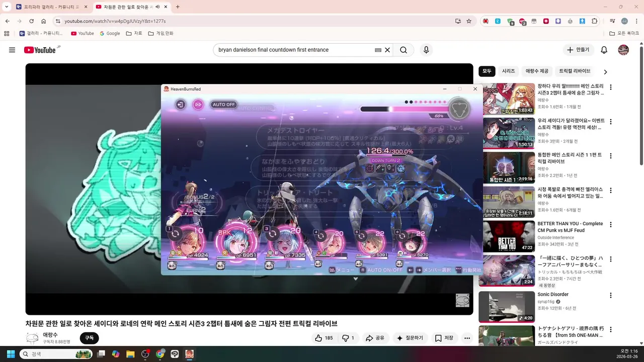
Task: Open YouTube notifications bell
Action: [x=604, y=50]
